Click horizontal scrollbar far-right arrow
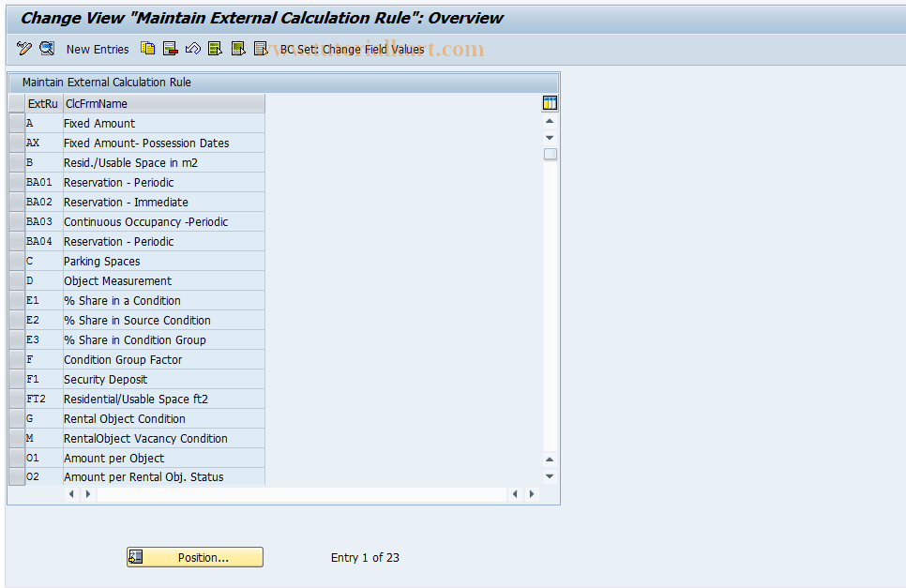Viewport: 906px width, 588px height. (x=532, y=494)
